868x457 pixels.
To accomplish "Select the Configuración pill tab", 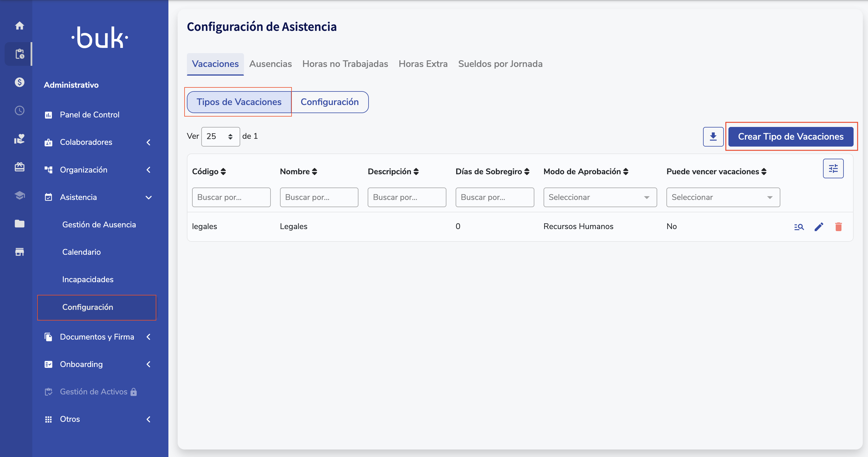I will coord(330,102).
